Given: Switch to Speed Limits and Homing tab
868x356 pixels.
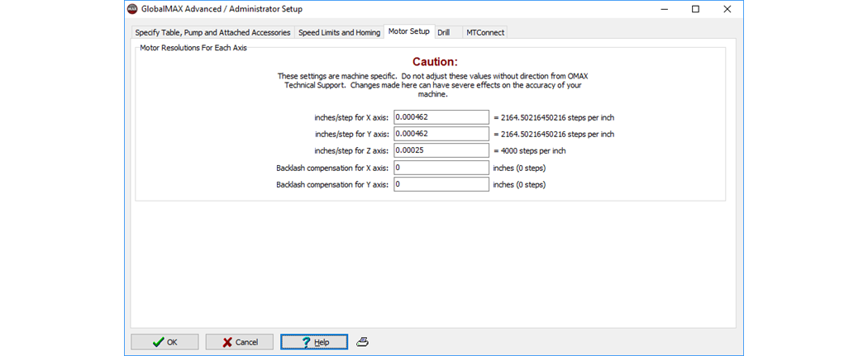Looking at the screenshot, I should click(339, 32).
